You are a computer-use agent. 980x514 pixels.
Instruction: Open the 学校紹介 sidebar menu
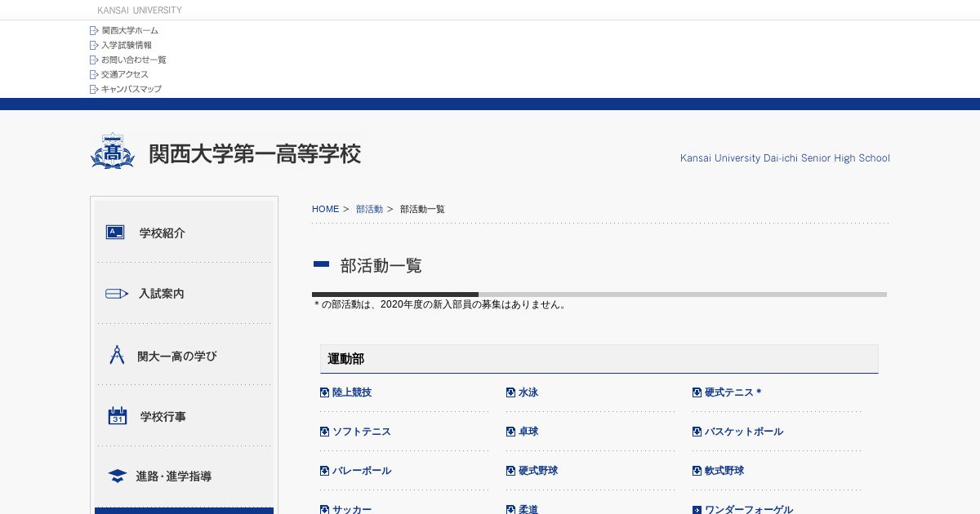pos(184,233)
